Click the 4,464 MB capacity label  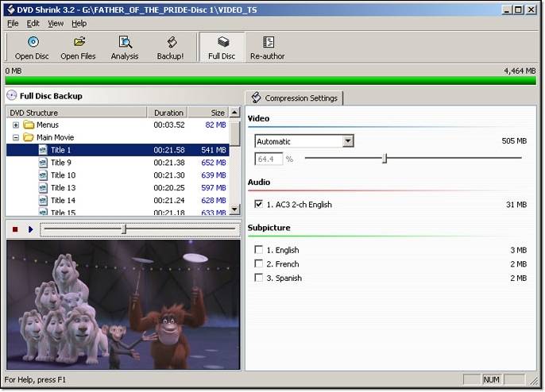pyautogui.click(x=520, y=71)
